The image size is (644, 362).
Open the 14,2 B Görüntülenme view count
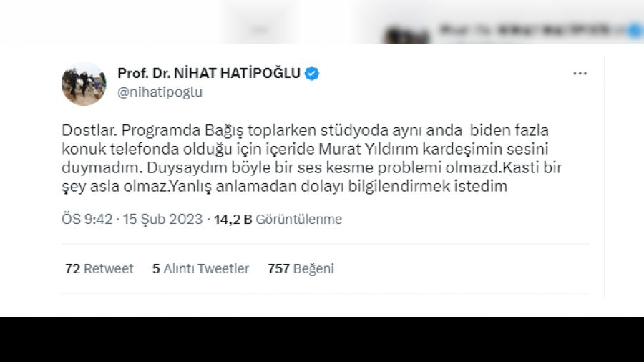(x=278, y=219)
